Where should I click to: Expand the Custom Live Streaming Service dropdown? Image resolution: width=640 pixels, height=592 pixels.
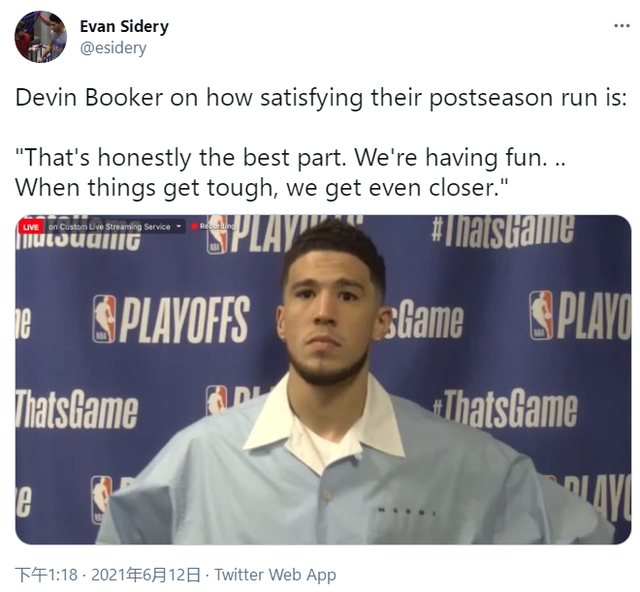tap(179, 227)
